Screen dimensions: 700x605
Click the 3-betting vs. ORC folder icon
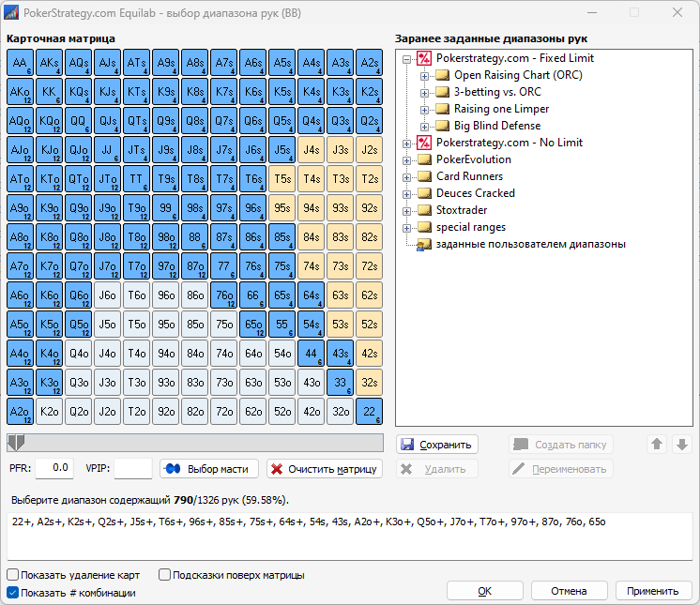(x=442, y=92)
